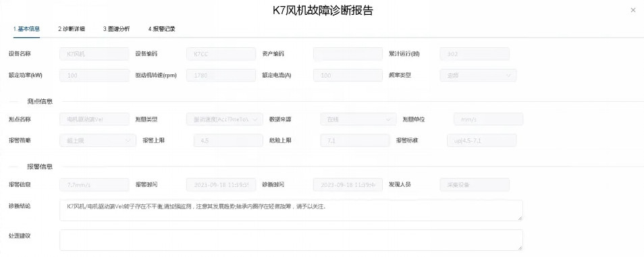The height and width of the screenshot is (257, 644).
Task: Open the 2.诊断详细 tab
Action: pyautogui.click(x=72, y=29)
